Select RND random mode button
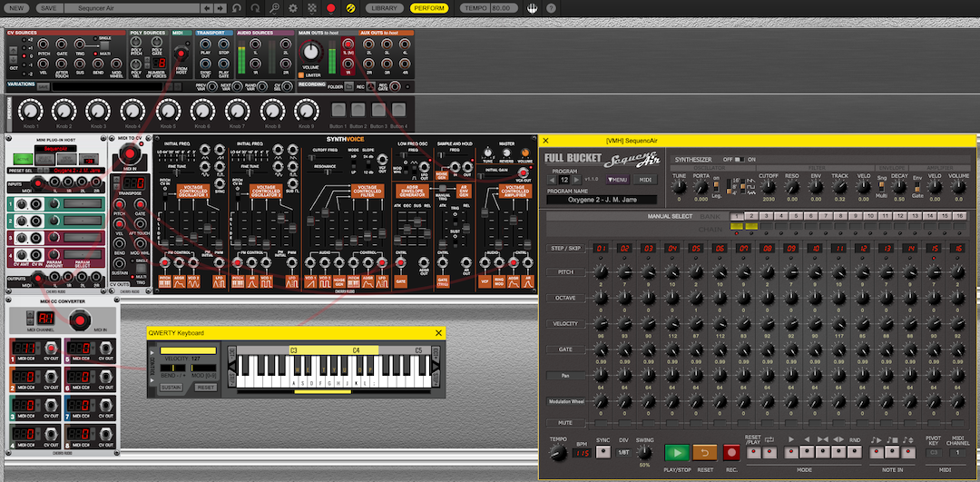The height and width of the screenshot is (482, 980). coord(854,452)
